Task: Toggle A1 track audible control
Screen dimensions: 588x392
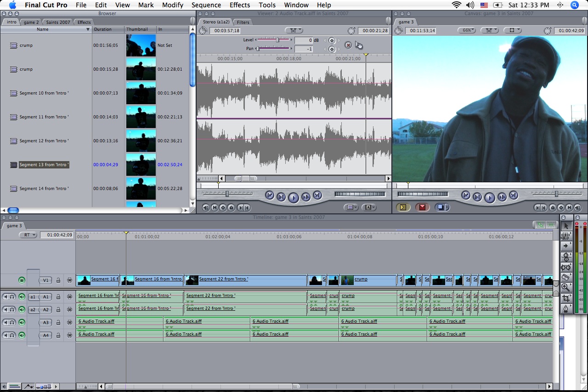Action: 22,297
